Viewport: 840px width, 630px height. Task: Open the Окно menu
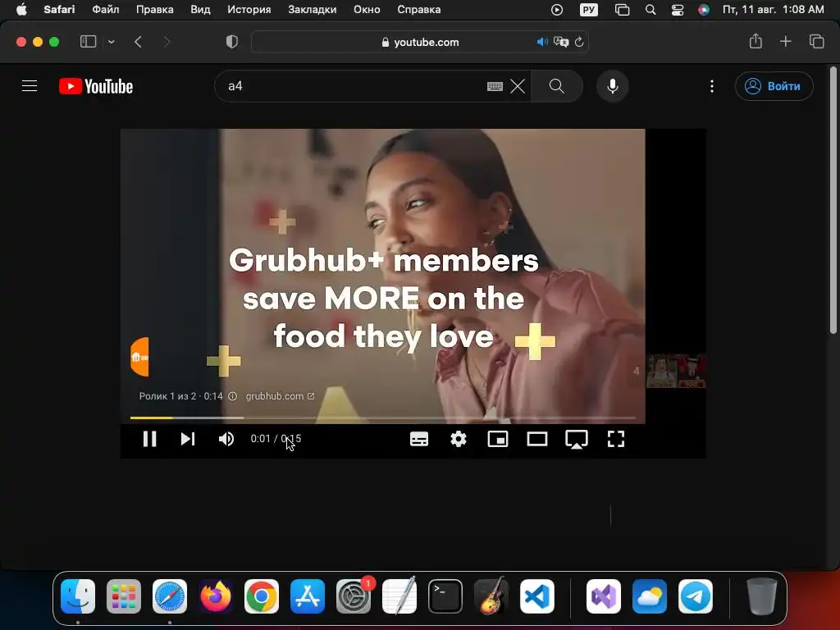(367, 10)
